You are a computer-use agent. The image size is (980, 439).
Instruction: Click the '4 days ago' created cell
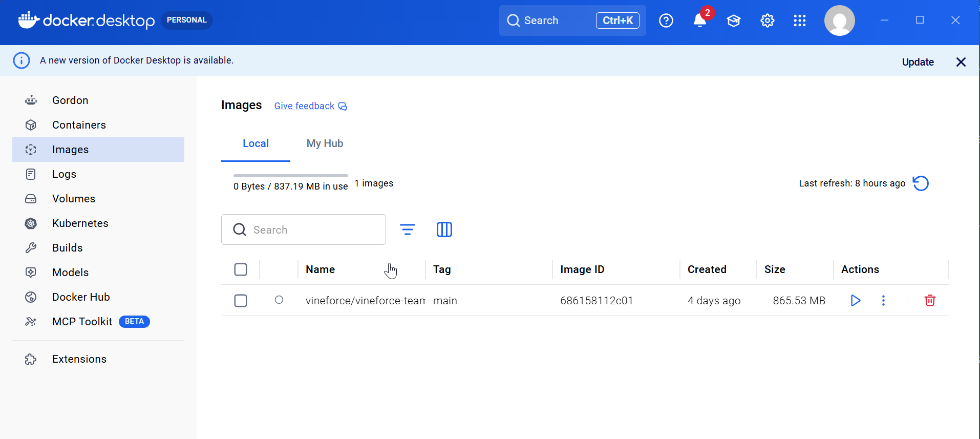coord(714,301)
